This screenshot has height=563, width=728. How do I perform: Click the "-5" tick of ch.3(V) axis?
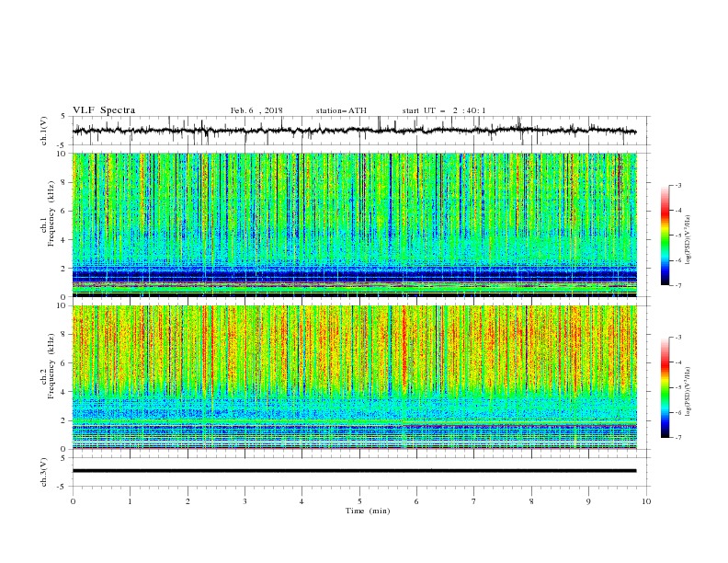click(63, 487)
